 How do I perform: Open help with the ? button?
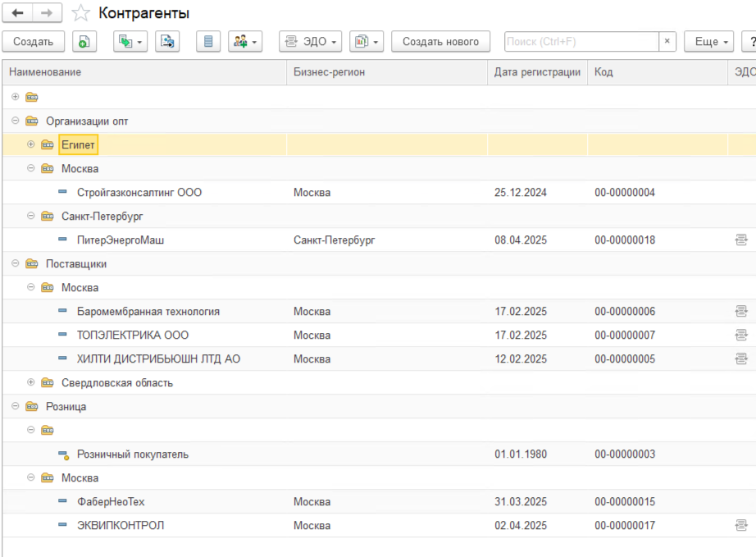tap(750, 42)
